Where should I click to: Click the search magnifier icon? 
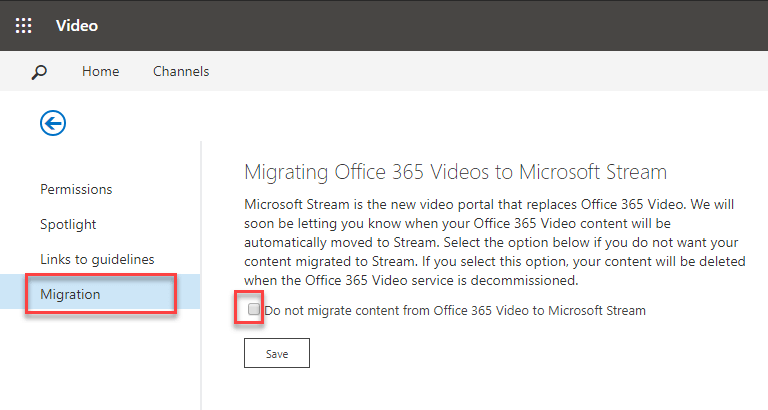click(39, 72)
